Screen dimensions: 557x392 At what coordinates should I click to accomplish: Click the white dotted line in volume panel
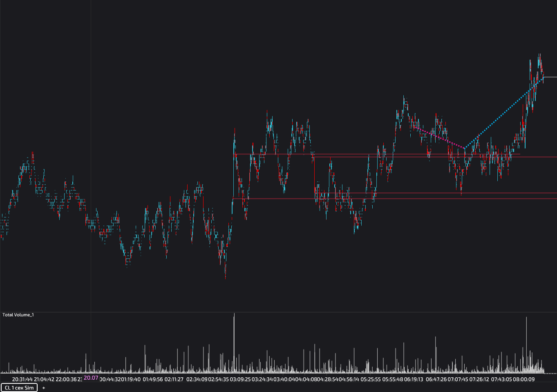[x=551, y=373]
